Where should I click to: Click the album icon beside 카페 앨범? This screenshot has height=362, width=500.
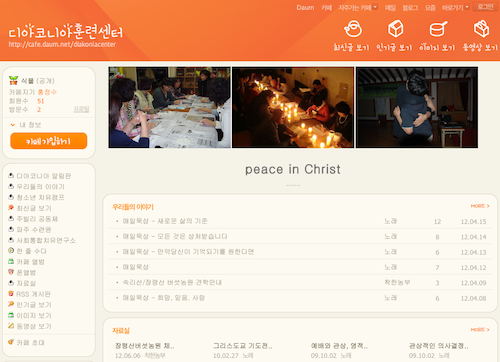tap(11, 261)
